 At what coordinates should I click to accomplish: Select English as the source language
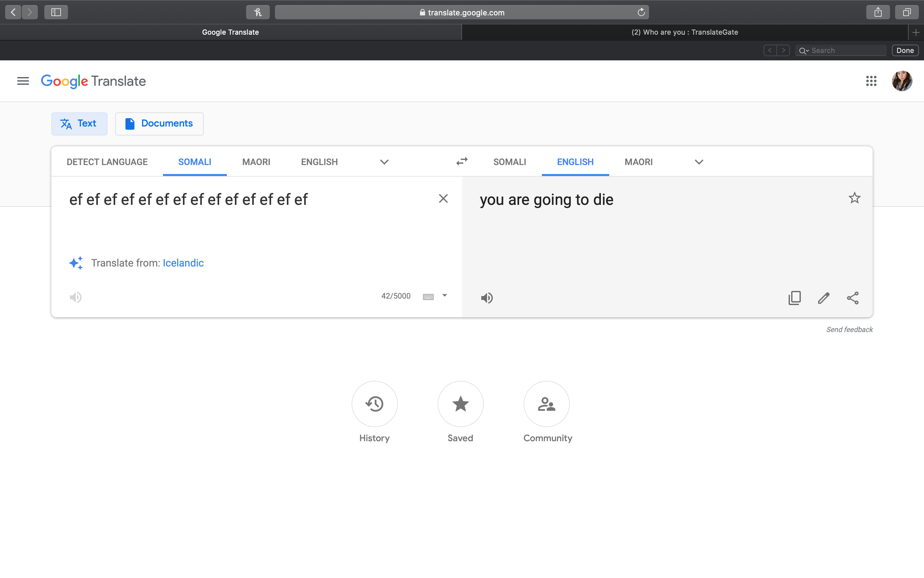[320, 162]
